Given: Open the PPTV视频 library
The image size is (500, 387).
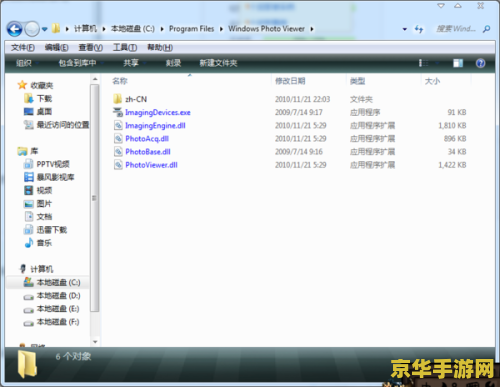Looking at the screenshot, I should [x=53, y=164].
